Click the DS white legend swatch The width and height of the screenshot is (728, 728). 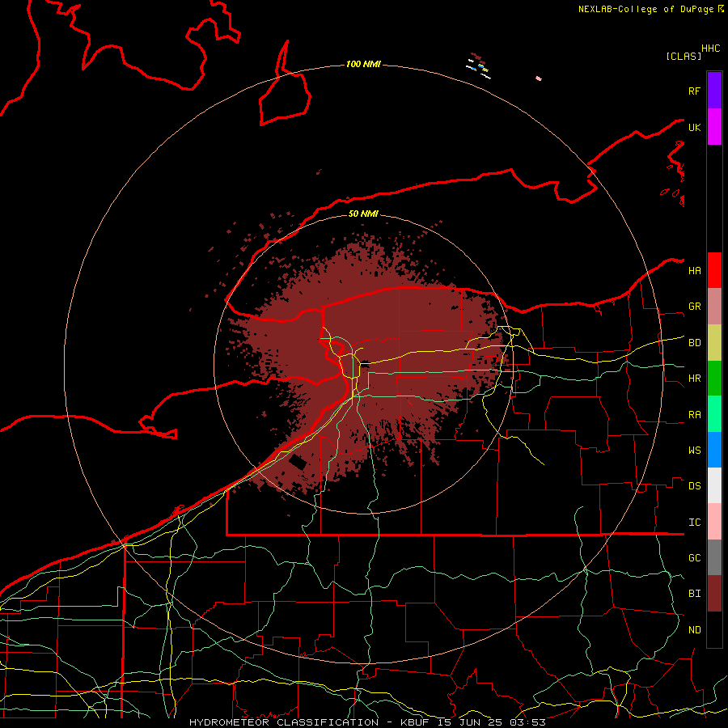pyautogui.click(x=714, y=485)
